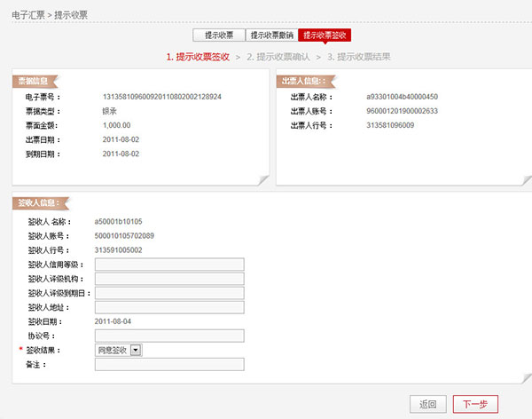Click step 1. 提示收票签收
532x419 pixels.
click(198, 57)
